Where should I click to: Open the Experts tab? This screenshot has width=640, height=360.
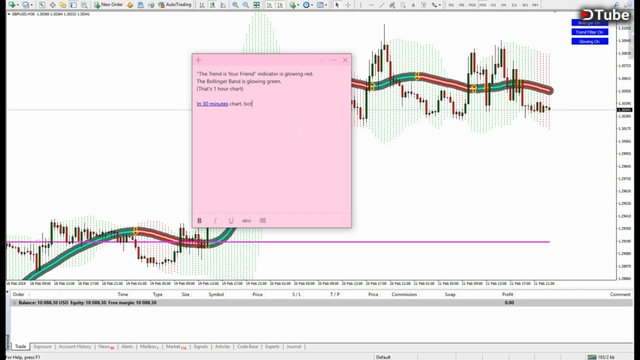(x=272, y=347)
